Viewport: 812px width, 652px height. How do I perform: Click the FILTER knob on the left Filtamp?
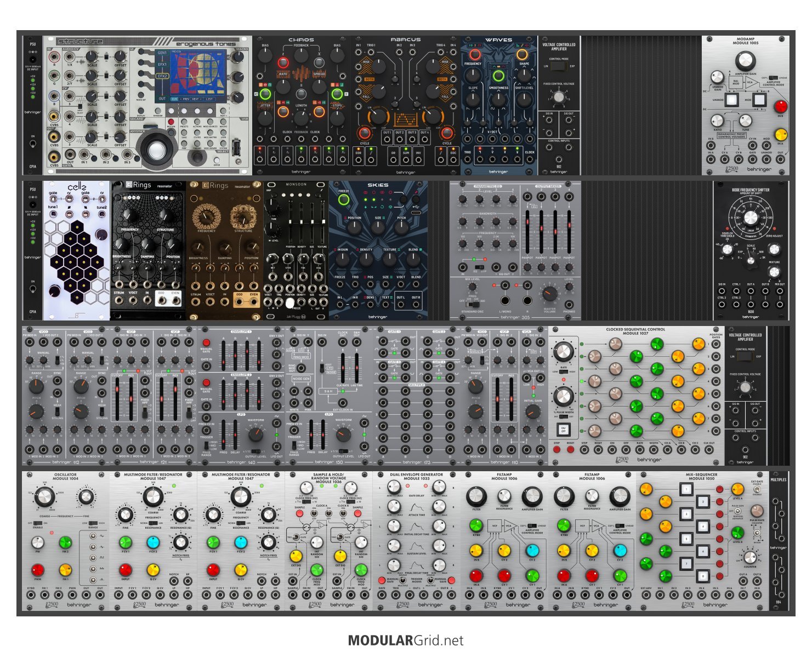point(476,497)
